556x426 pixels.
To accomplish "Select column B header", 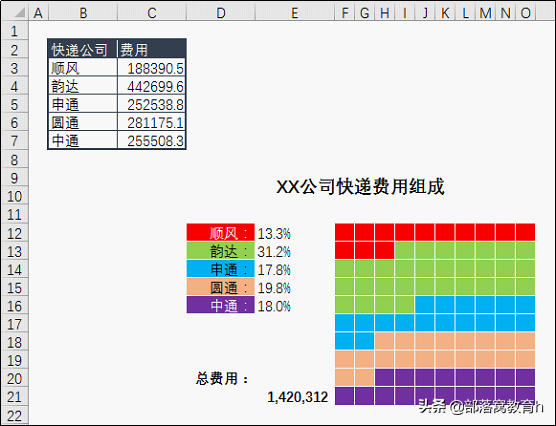I will (x=83, y=13).
